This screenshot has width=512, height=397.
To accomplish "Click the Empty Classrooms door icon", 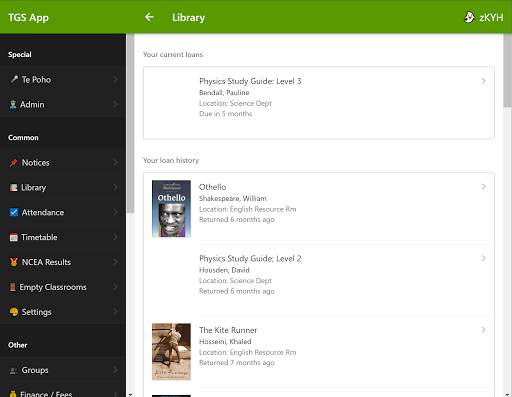I will click(13, 287).
